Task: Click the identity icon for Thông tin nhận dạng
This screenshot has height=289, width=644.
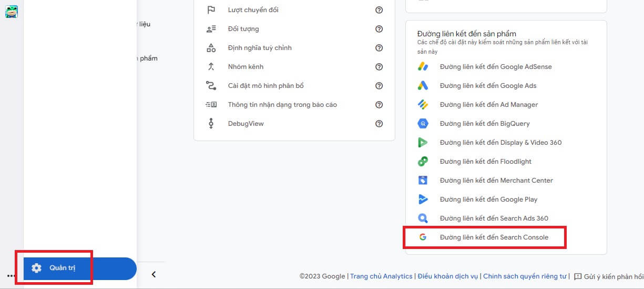Action: 211,105
